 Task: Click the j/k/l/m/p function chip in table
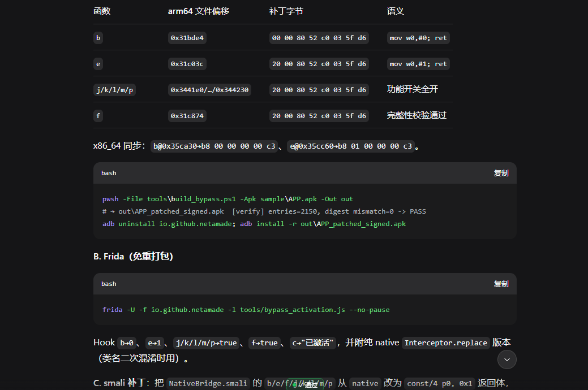pyautogui.click(x=114, y=90)
